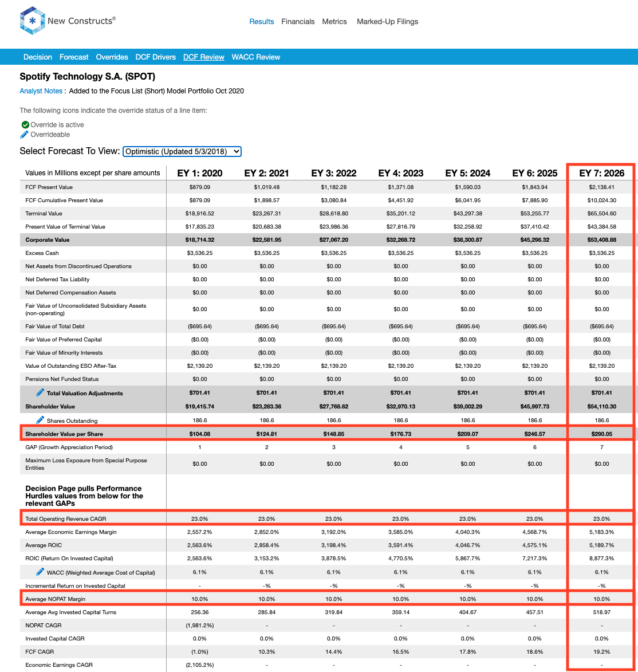This screenshot has width=638, height=672.
Task: Switch to the DCF Drivers tab
Action: (x=156, y=57)
